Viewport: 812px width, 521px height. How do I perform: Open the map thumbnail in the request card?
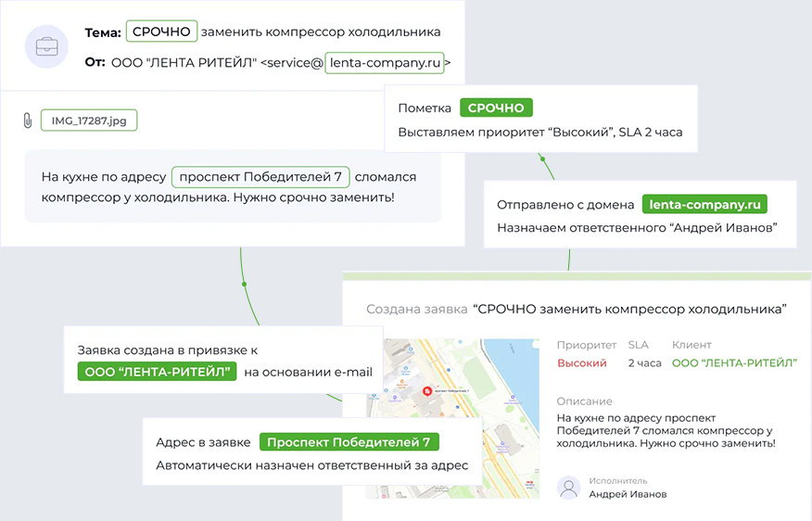(454, 417)
